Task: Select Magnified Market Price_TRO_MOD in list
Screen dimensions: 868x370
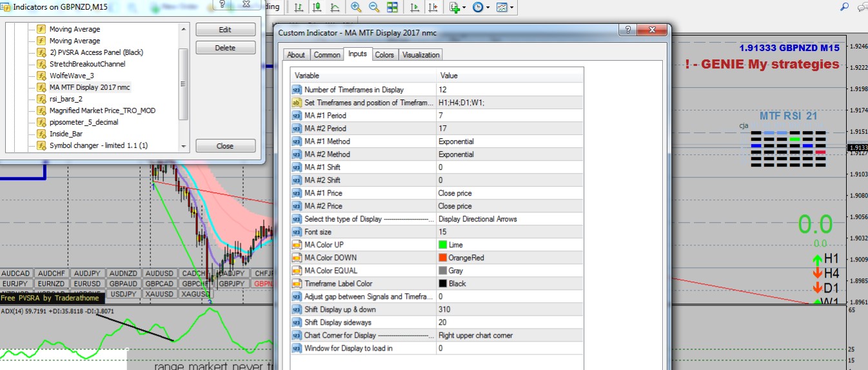Action: coord(103,110)
